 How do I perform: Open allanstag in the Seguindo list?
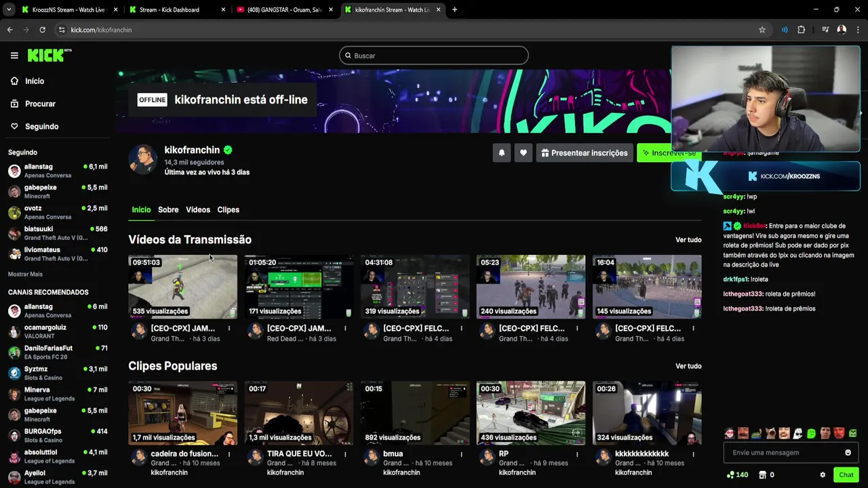tap(58, 171)
